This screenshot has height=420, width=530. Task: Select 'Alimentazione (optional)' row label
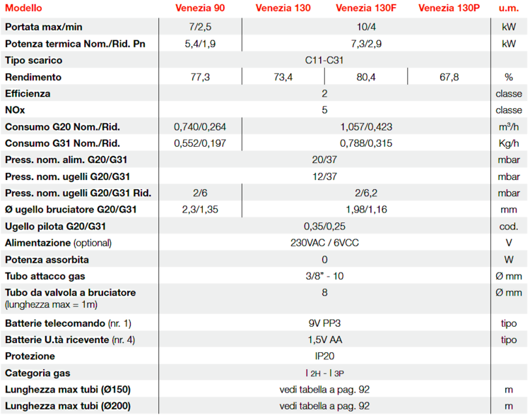[x=58, y=243]
